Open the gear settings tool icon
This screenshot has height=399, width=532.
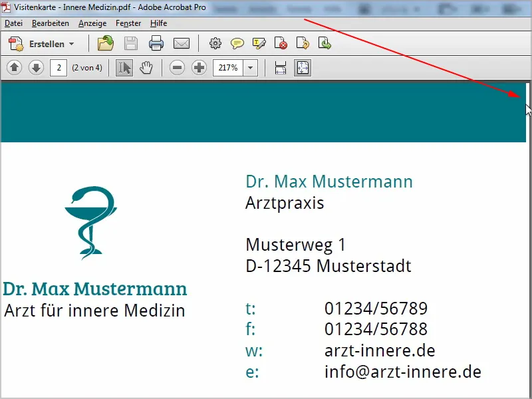point(215,43)
